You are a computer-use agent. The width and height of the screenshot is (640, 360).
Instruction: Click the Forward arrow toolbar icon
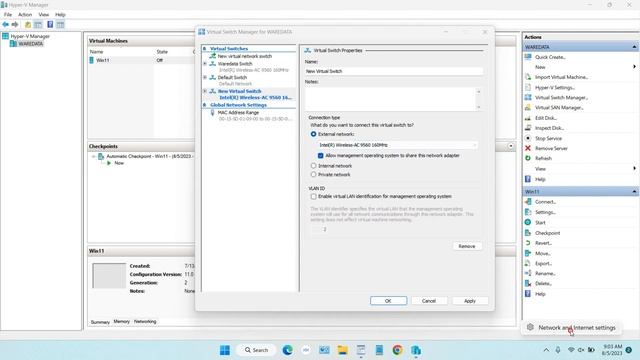(x=15, y=24)
